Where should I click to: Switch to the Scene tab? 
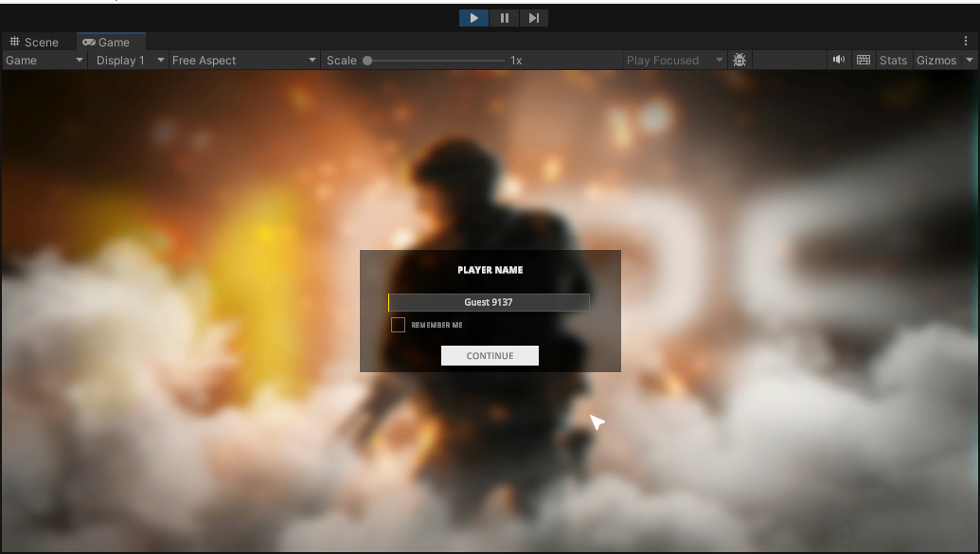(x=34, y=42)
